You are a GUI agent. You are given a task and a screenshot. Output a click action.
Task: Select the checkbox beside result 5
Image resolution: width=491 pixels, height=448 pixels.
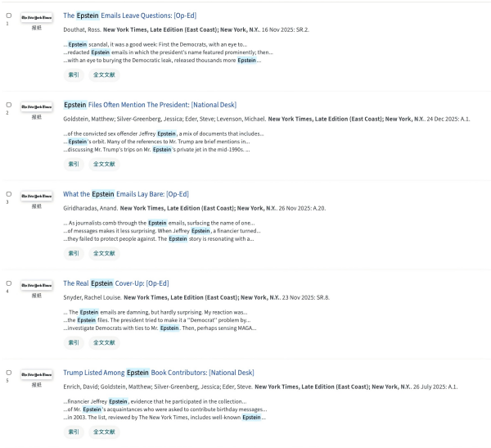point(8,373)
